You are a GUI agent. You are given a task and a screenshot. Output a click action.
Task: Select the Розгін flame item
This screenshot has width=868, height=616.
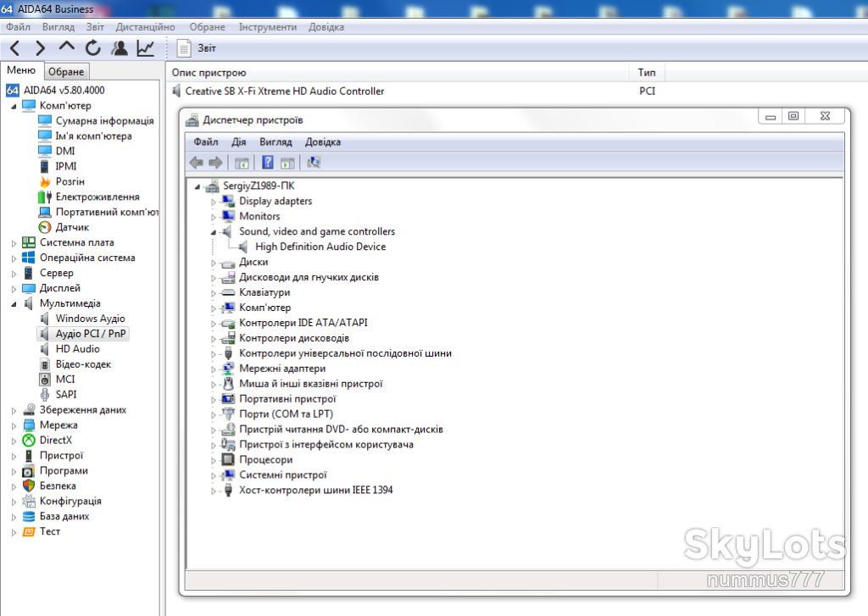click(70, 181)
